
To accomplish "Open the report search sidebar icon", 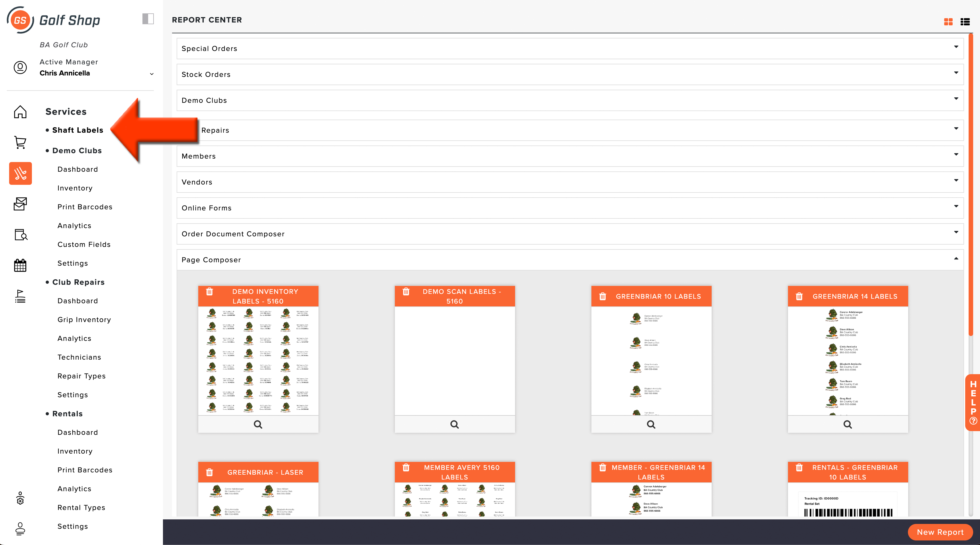I will coord(20,235).
